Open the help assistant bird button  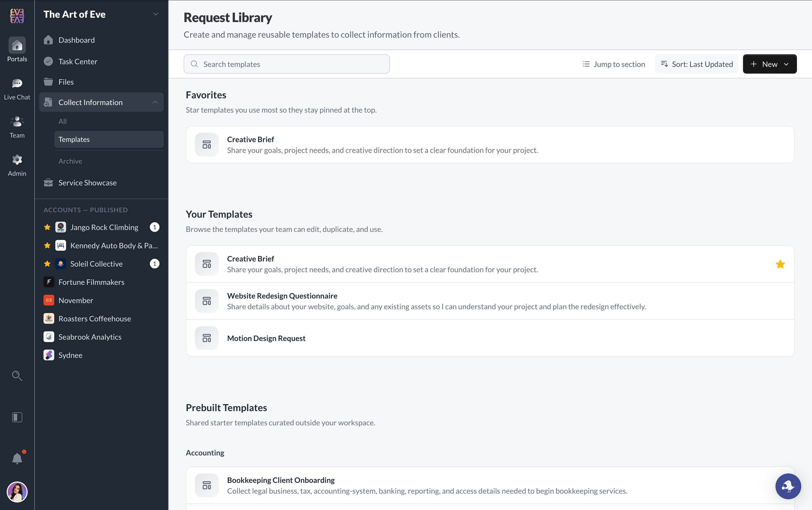[x=788, y=486]
